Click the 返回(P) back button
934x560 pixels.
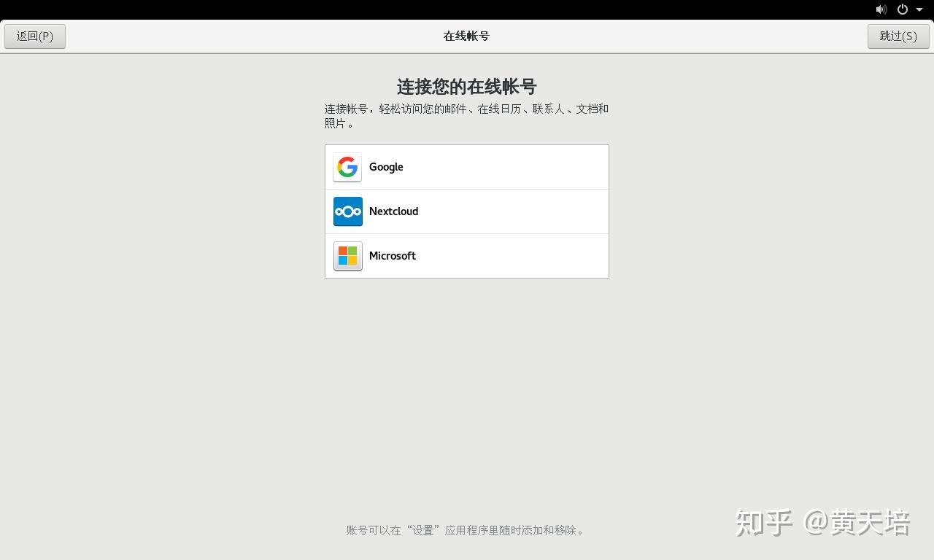pos(34,36)
